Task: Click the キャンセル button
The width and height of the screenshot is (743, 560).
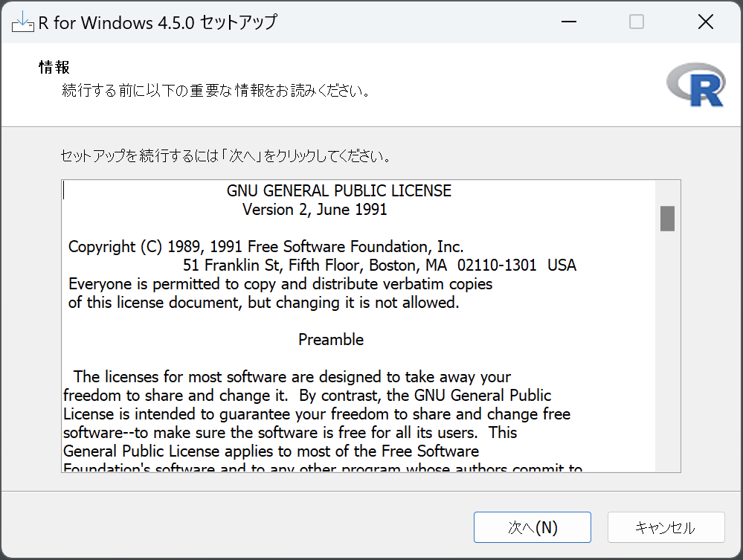Action: [x=666, y=527]
